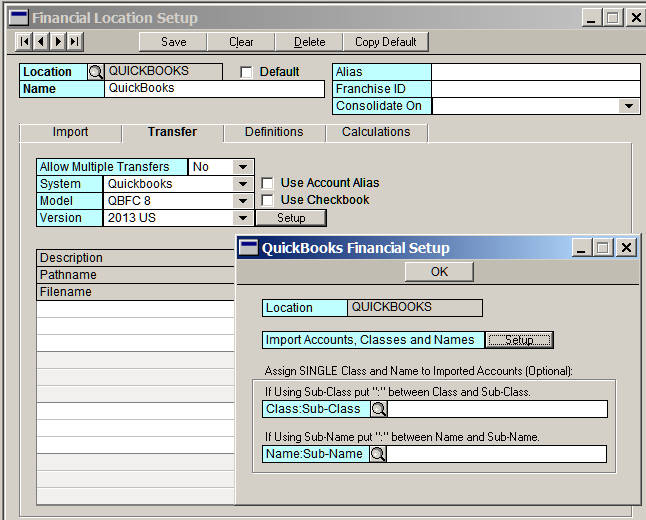Open Class:Sub-Class lookup magnifier
The height and width of the screenshot is (520, 646).
[379, 409]
